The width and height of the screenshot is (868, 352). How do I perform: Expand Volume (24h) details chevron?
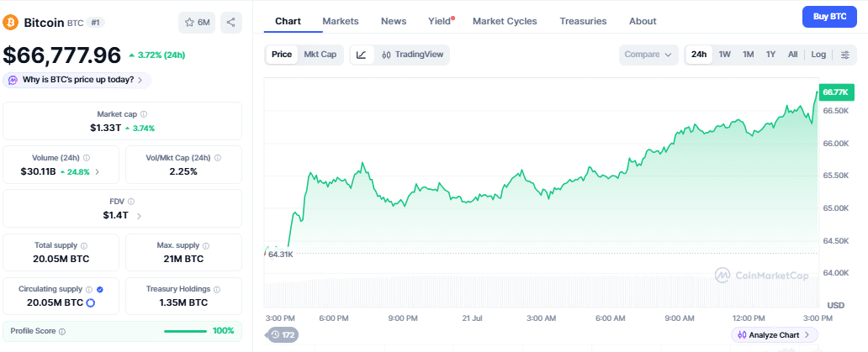click(98, 172)
